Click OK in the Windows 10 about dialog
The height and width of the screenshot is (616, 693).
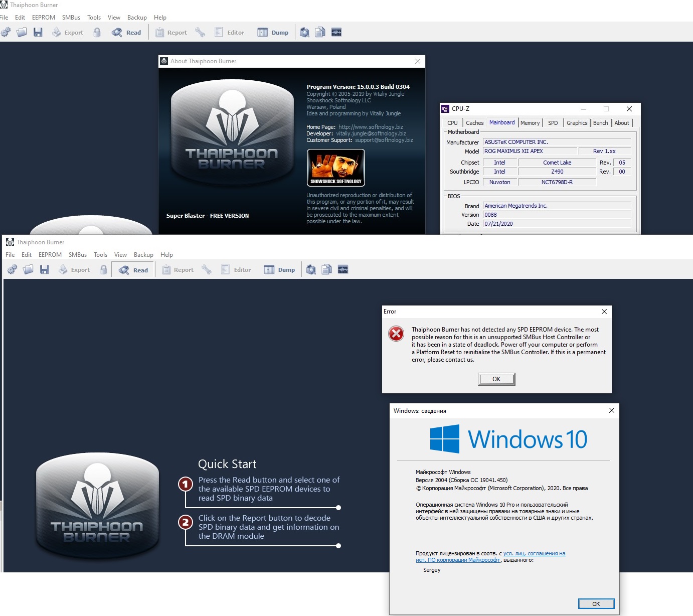596,603
